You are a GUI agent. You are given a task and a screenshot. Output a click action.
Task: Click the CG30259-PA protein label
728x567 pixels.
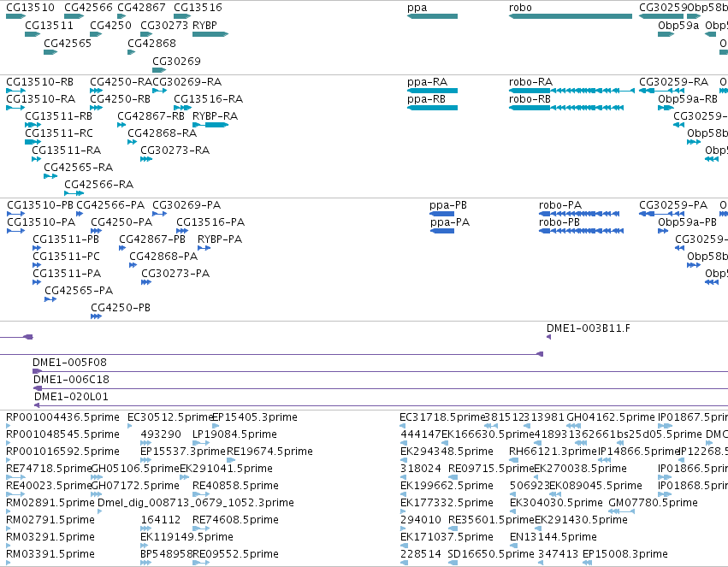coord(673,205)
